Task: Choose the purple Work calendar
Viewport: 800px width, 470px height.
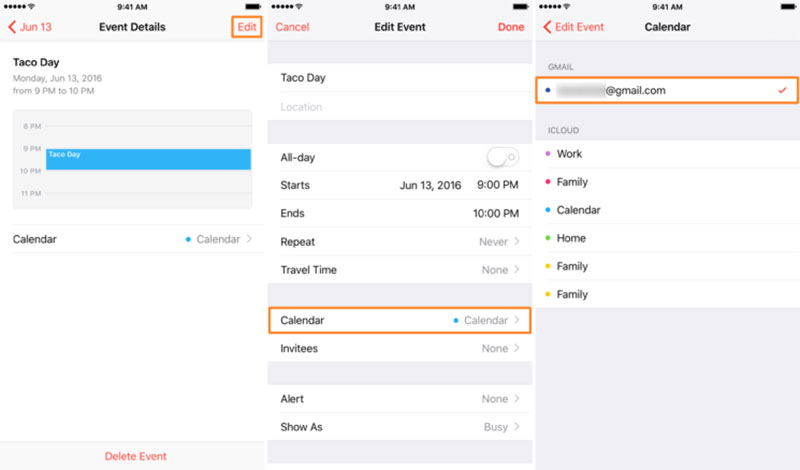Action: pyautogui.click(x=570, y=154)
